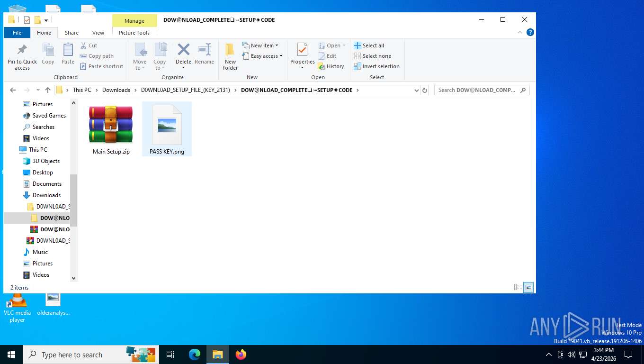Click the Open ribbon command
Screen dimensions: 644x364
pos(331,45)
